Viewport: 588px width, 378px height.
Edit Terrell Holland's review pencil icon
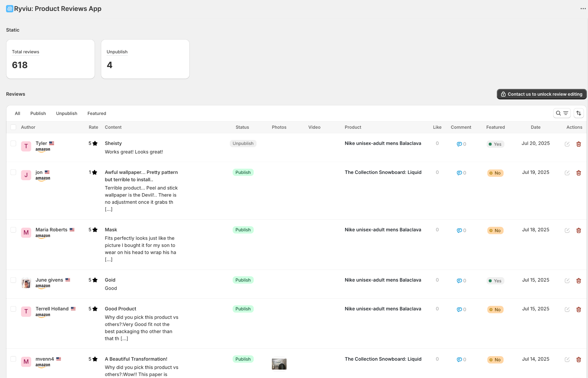(567, 309)
